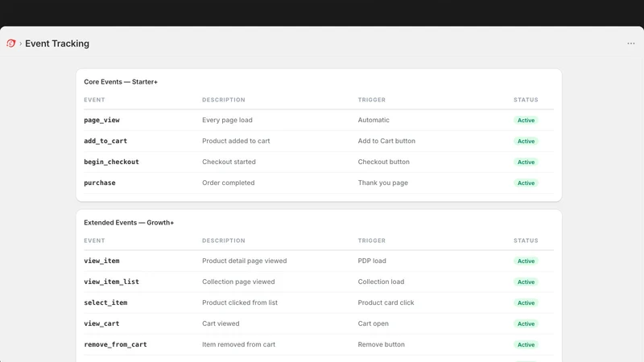
Task: Click the Active badge for add_to_cart
Action: [x=526, y=142]
